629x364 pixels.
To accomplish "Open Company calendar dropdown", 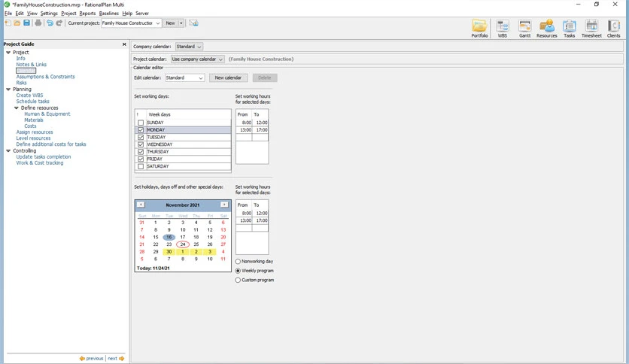I will click(x=189, y=47).
